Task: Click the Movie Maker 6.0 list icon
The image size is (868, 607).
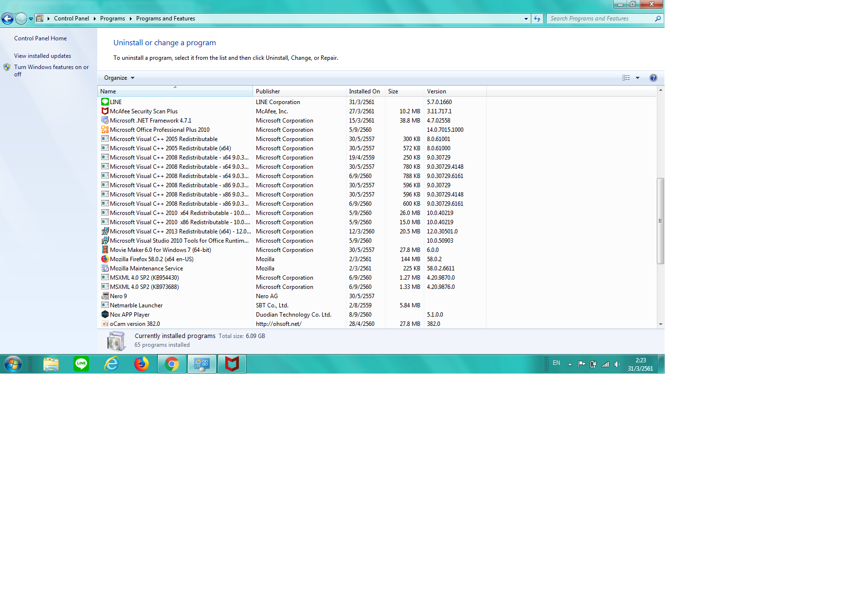Action: pos(105,250)
